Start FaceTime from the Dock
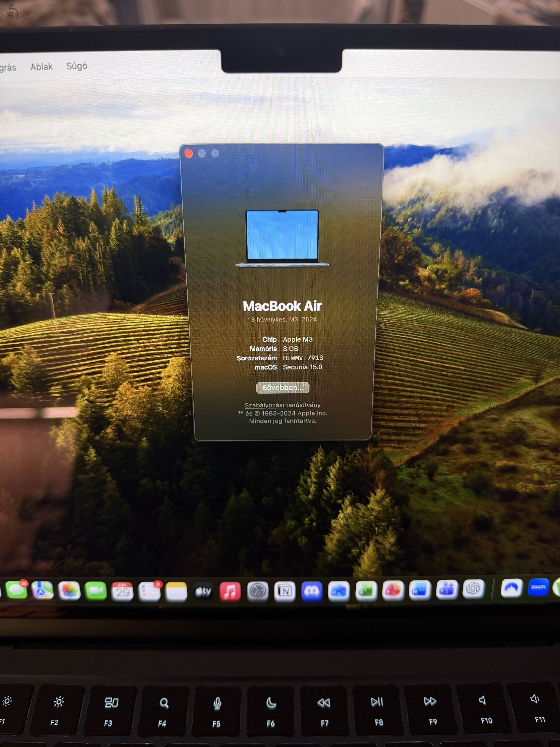Image resolution: width=560 pixels, height=747 pixels. coord(96,591)
